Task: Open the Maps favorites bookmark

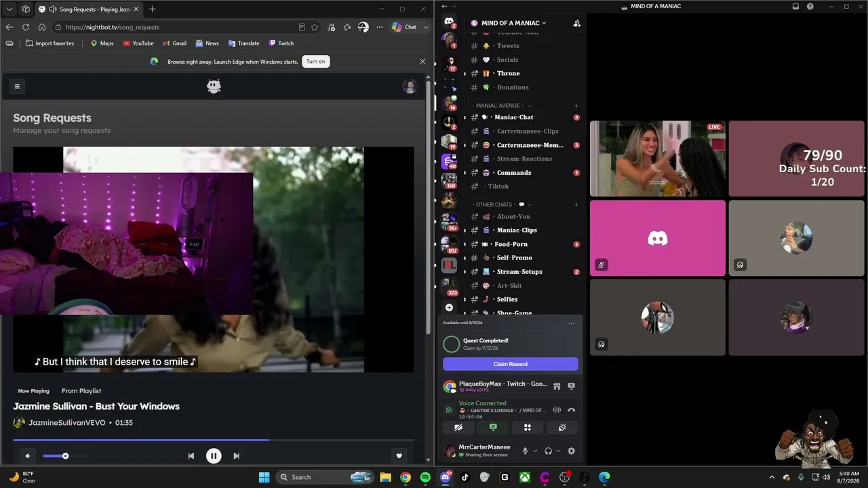Action: tap(102, 43)
